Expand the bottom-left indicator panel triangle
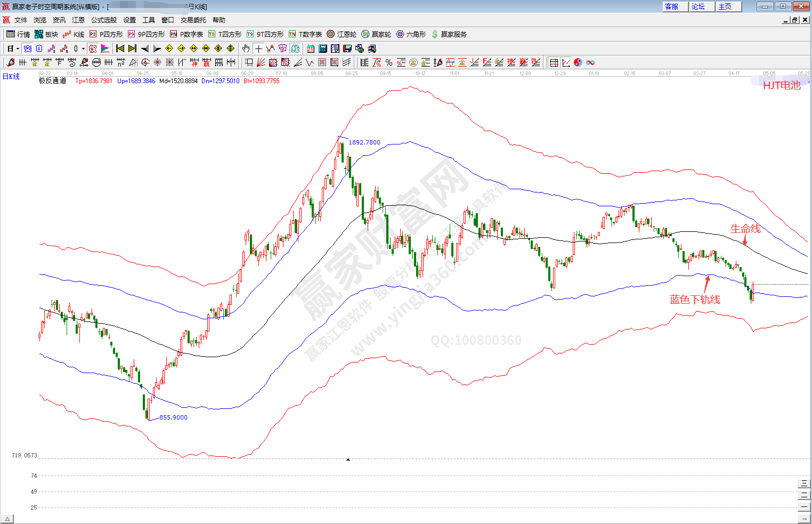 coord(7,519)
